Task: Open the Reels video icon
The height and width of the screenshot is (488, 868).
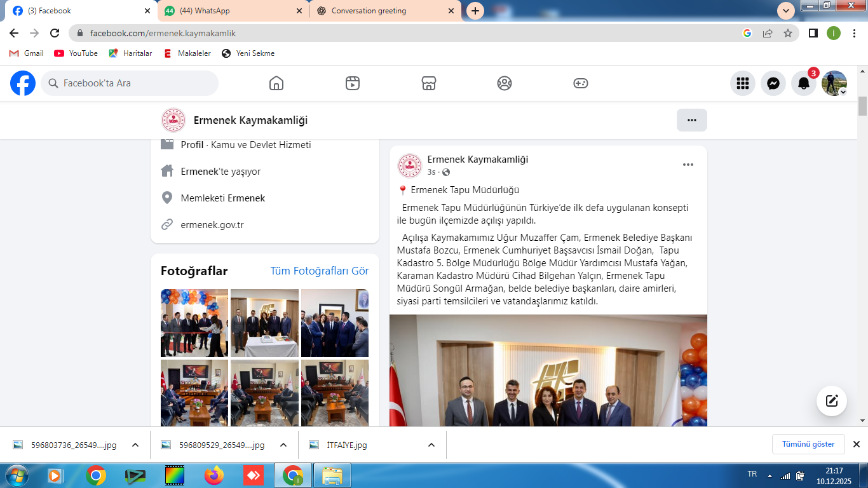Action: tap(353, 83)
